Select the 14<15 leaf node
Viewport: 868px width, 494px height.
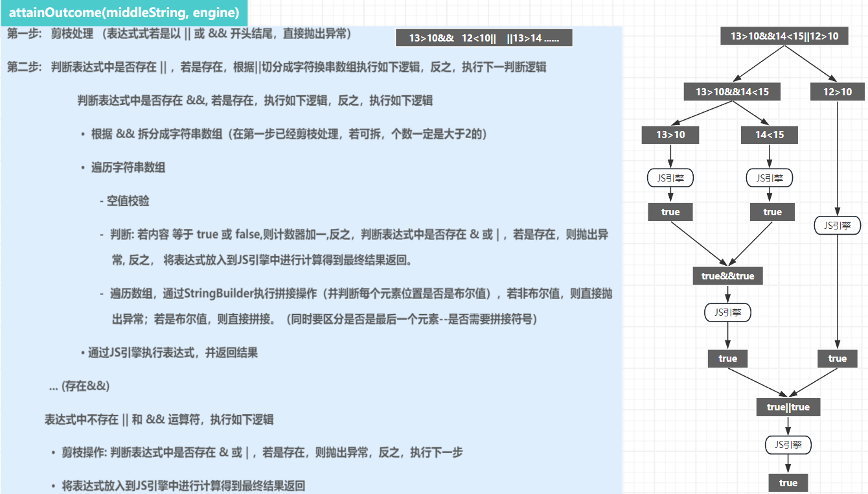[770, 135]
